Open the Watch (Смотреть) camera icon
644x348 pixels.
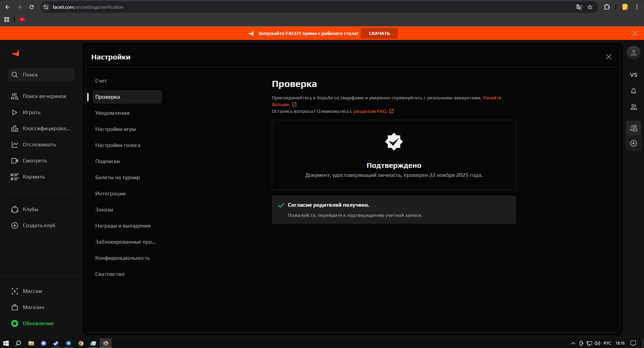pos(15,161)
